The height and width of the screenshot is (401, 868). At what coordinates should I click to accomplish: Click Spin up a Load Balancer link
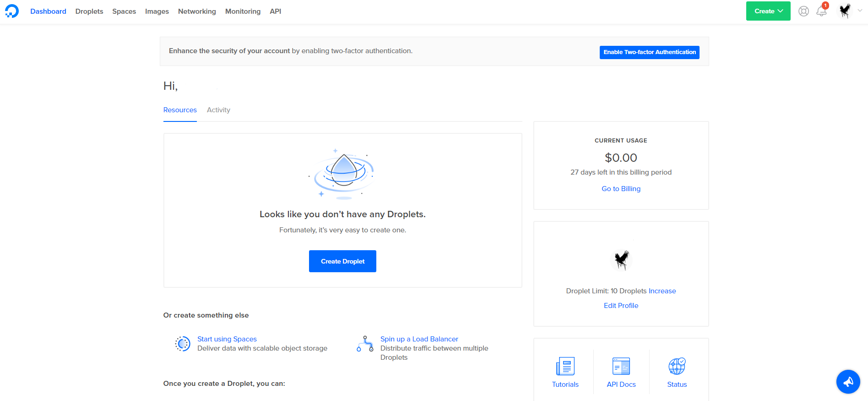point(419,339)
